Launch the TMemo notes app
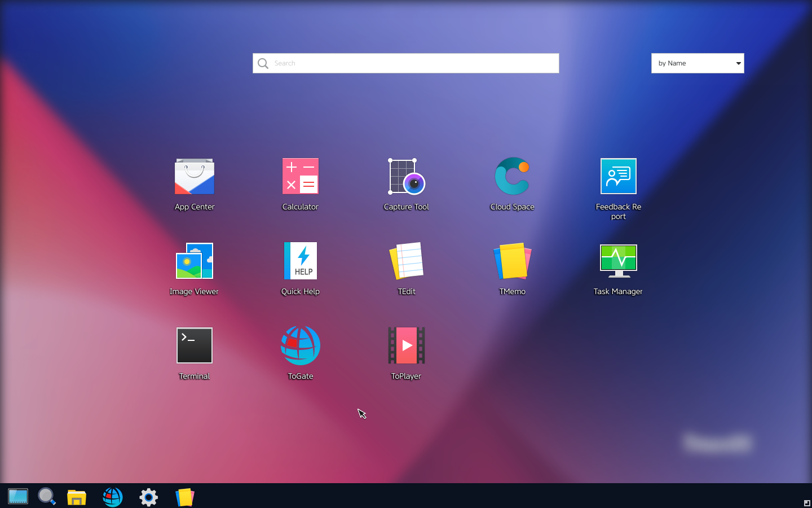The height and width of the screenshot is (508, 812). 512,261
